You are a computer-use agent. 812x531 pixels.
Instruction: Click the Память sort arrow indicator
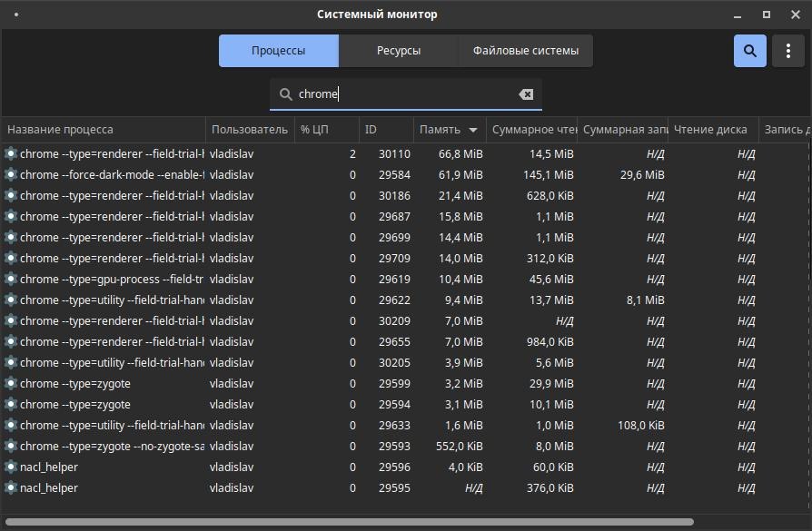pos(473,130)
